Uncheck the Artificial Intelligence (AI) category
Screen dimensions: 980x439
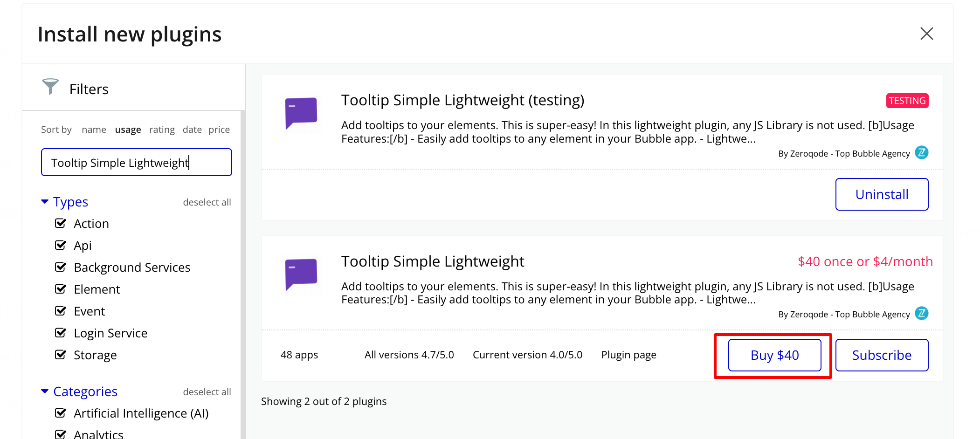tap(61, 413)
